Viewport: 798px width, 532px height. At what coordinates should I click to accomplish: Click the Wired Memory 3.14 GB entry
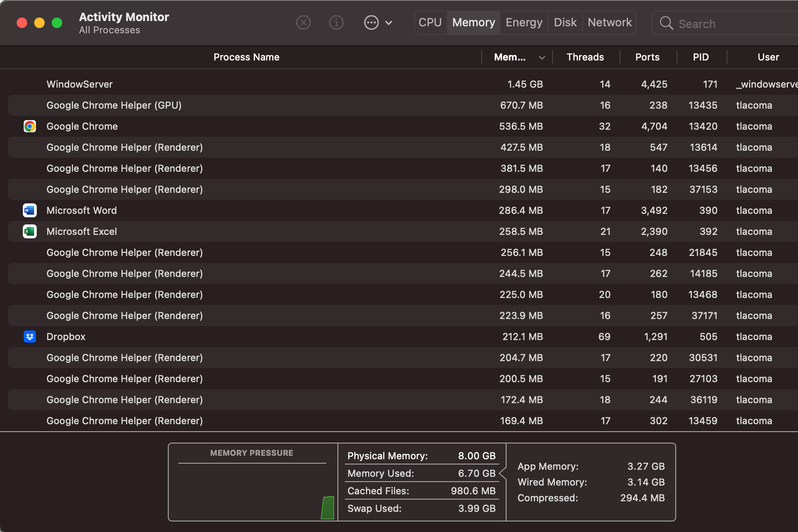(x=591, y=482)
